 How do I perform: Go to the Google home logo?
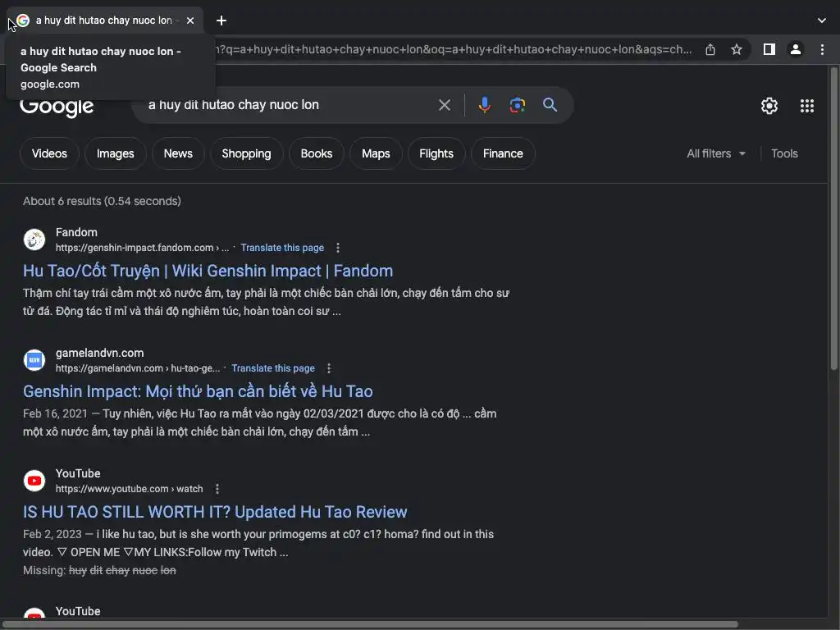pos(57,107)
